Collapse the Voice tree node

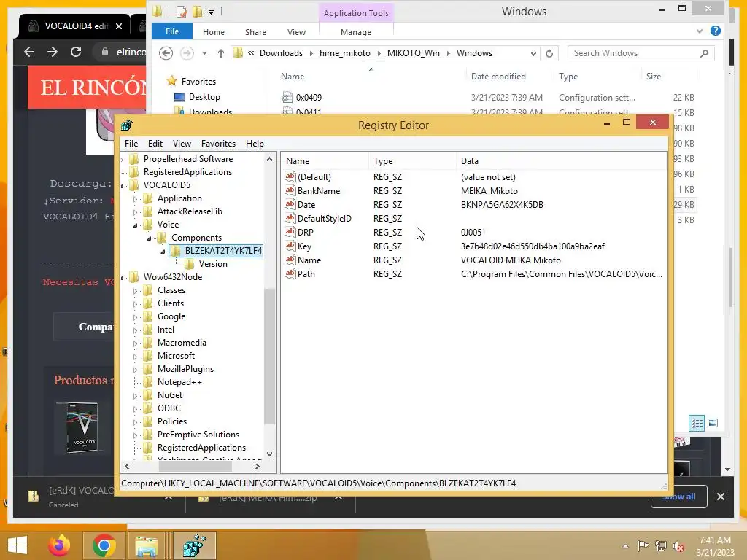pos(135,225)
